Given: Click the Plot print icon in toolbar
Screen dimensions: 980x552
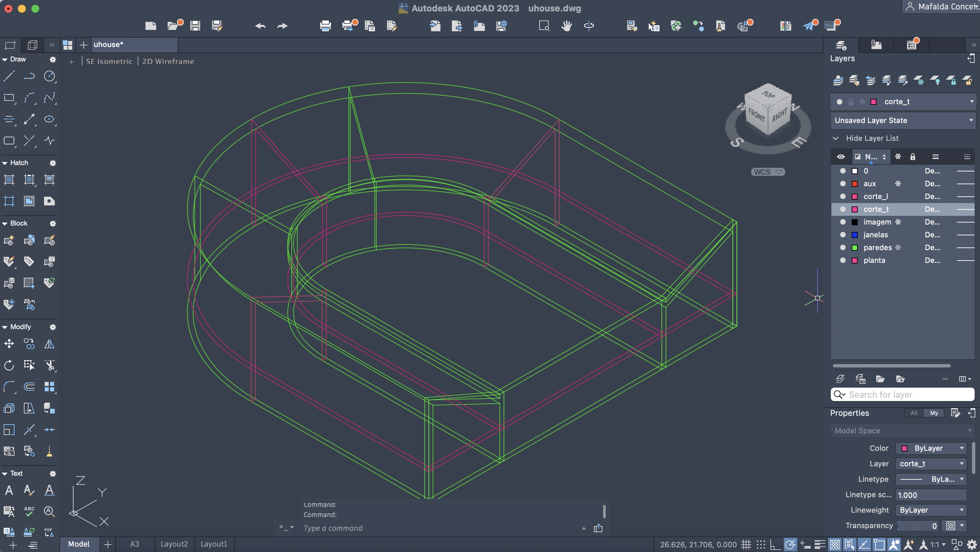Looking at the screenshot, I should tap(325, 26).
